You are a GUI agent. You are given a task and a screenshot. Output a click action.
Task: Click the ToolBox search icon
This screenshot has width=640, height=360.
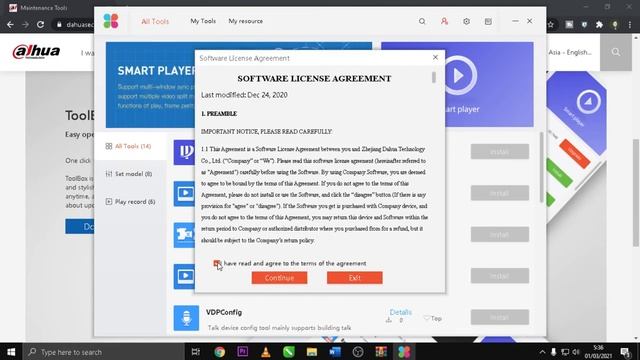click(x=422, y=21)
